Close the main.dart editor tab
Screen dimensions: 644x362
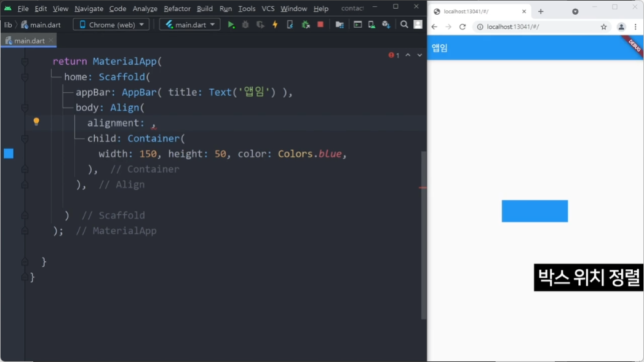click(x=50, y=40)
